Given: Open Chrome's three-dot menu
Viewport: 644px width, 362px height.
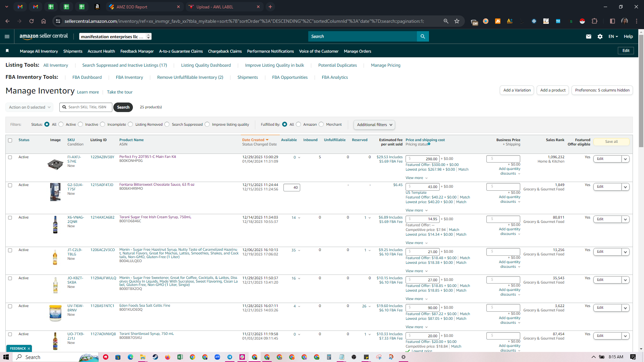Looking at the screenshot, I should [637, 21].
